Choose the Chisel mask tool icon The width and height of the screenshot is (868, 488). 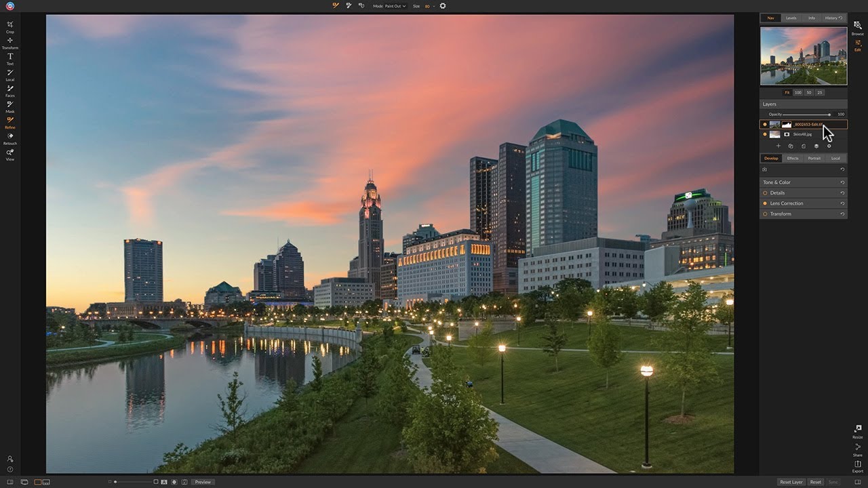(x=349, y=5)
